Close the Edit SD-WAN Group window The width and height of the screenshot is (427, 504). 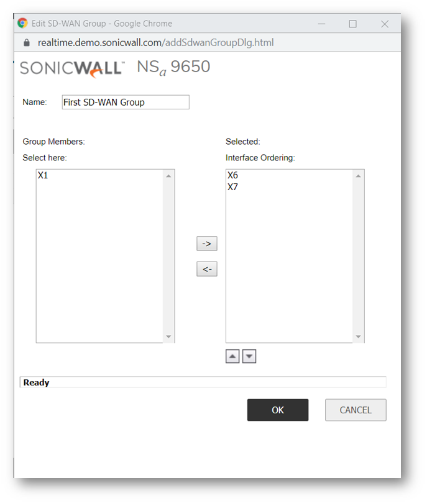pos(385,24)
